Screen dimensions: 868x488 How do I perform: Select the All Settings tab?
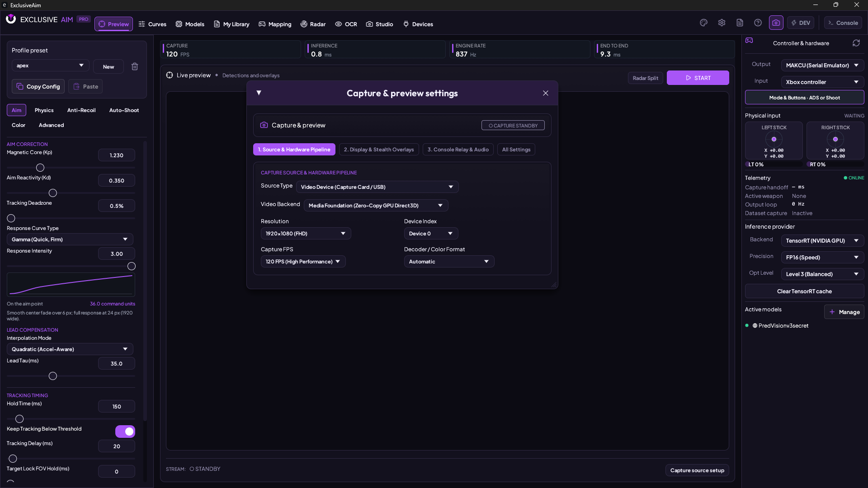point(516,150)
